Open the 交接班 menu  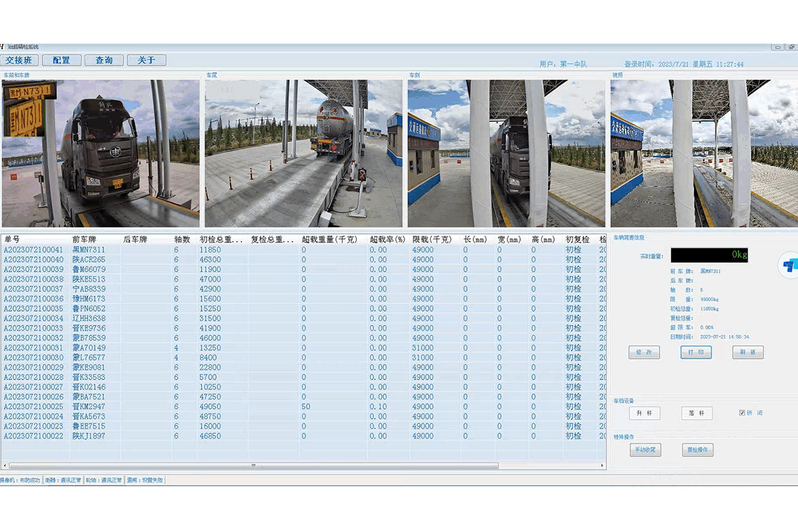coord(19,60)
